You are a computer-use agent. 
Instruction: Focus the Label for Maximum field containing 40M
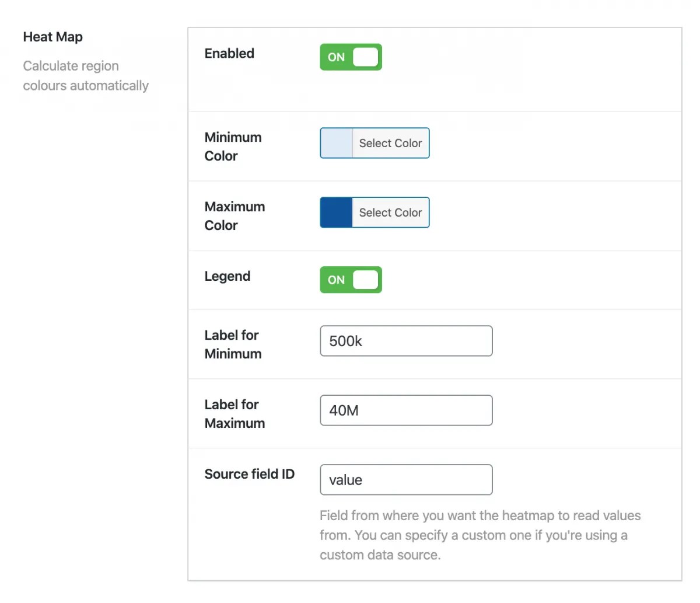tap(406, 410)
